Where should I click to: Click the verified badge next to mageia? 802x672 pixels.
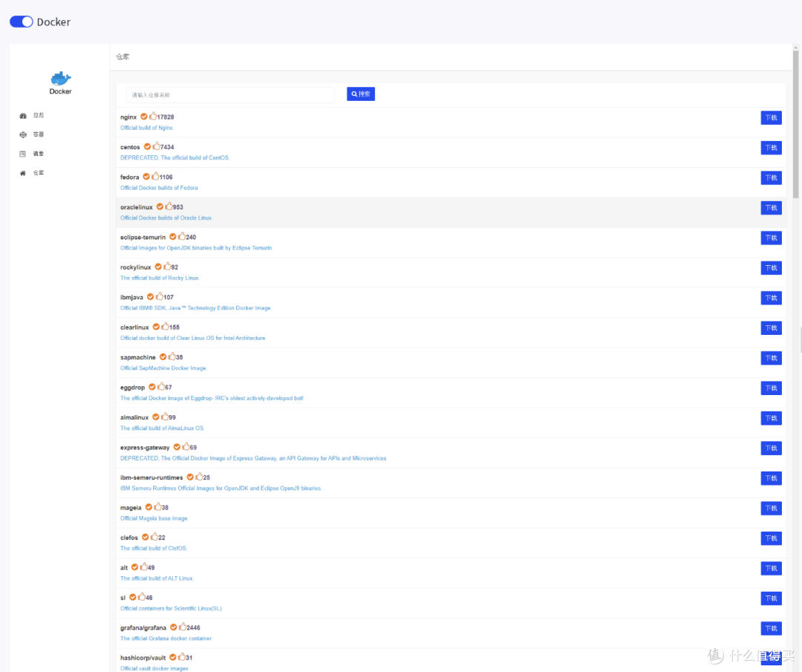click(149, 507)
